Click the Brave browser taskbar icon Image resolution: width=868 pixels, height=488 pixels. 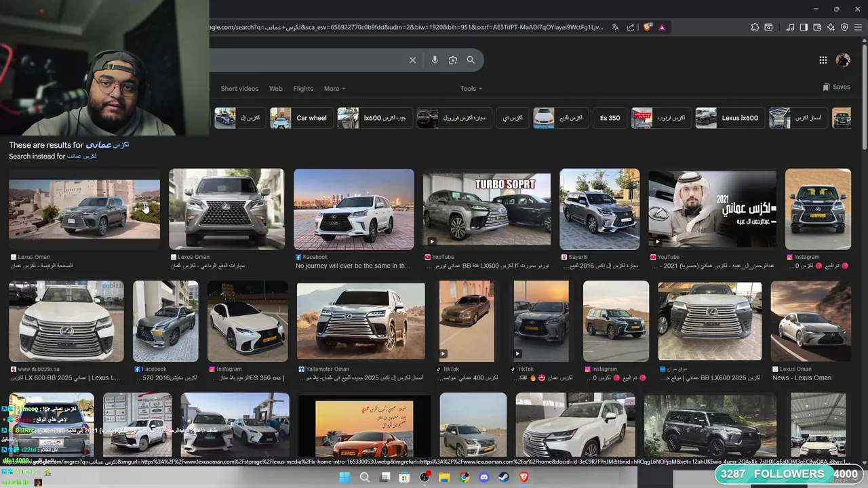pos(524,477)
